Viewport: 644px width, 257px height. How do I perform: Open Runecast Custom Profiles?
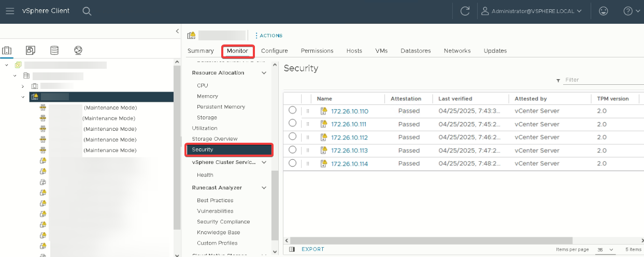click(x=217, y=243)
